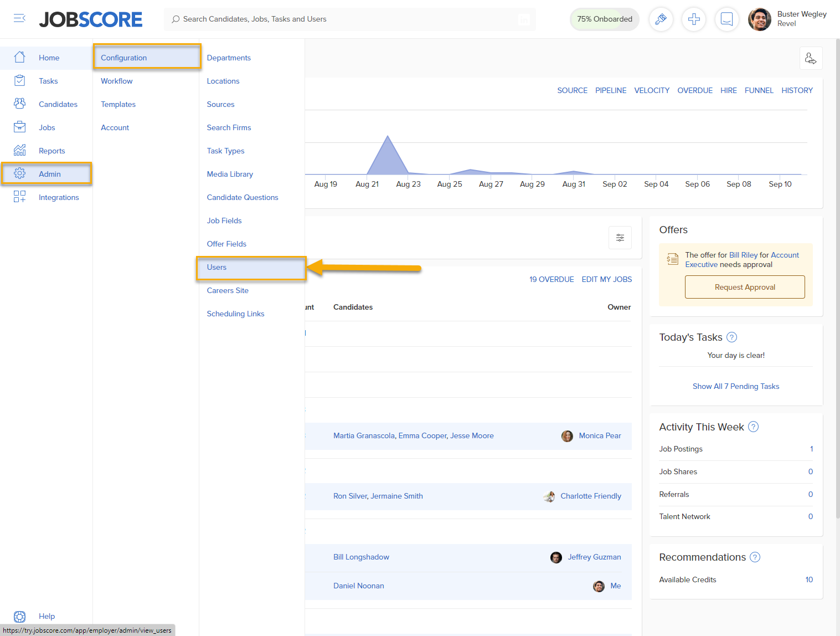Open Careers Site settings
840x636 pixels.
click(228, 290)
